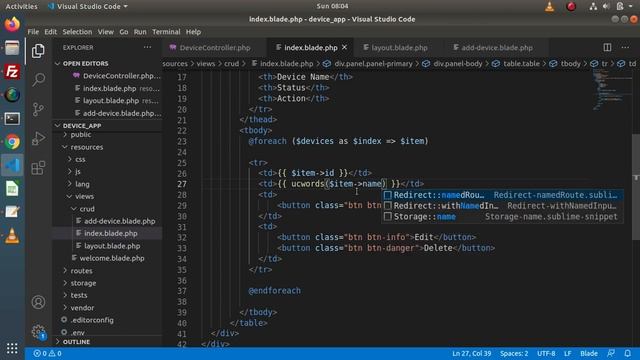Open notifications bell in status bar
The height and width of the screenshot is (360, 640).
coord(628,353)
